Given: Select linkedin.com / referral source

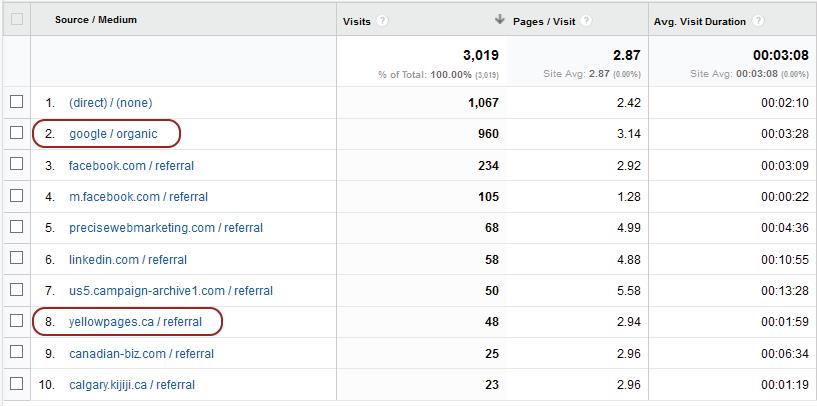Looking at the screenshot, I should coord(127,260).
